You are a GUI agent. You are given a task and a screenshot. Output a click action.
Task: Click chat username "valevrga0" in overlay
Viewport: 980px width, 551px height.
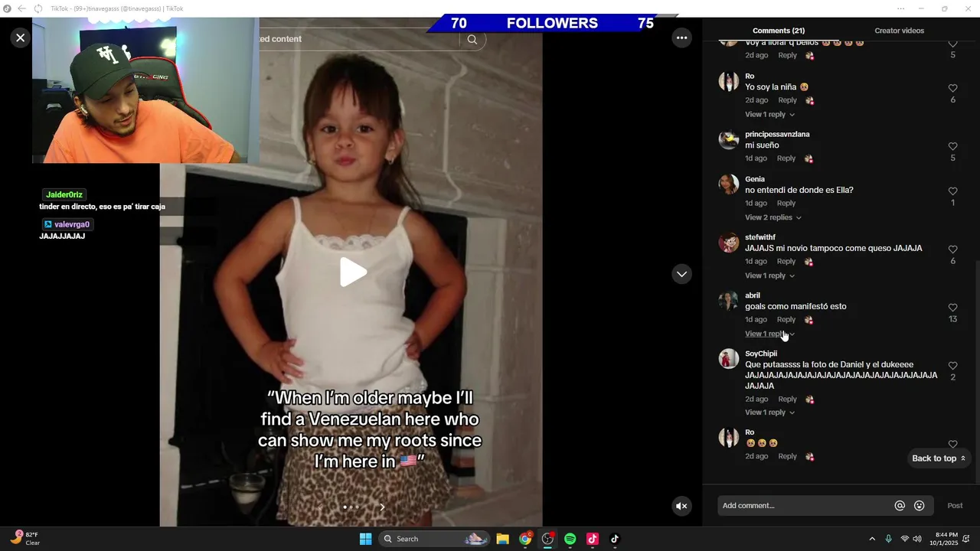[x=72, y=224]
